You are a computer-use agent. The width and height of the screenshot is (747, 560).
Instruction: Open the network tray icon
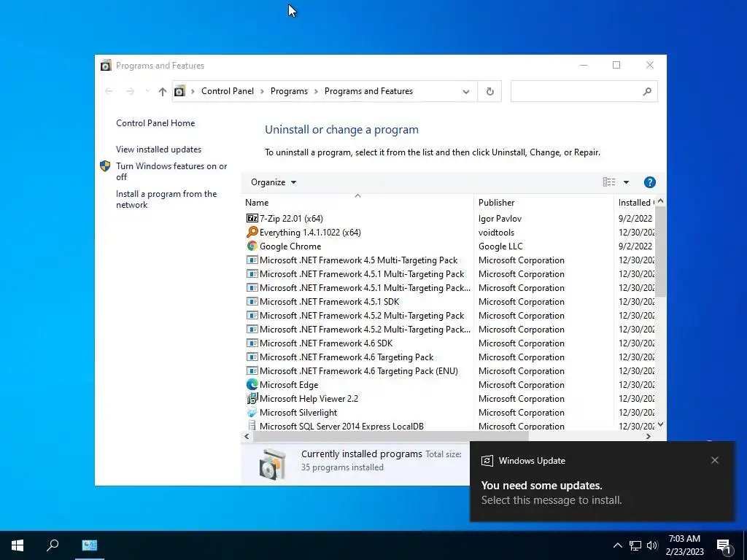pos(635,545)
